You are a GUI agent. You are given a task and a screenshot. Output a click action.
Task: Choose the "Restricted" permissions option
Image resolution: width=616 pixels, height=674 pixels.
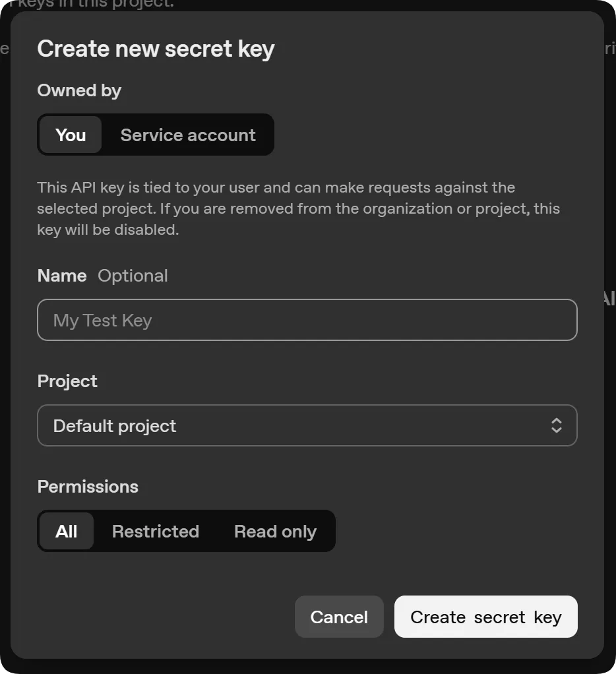click(x=156, y=531)
